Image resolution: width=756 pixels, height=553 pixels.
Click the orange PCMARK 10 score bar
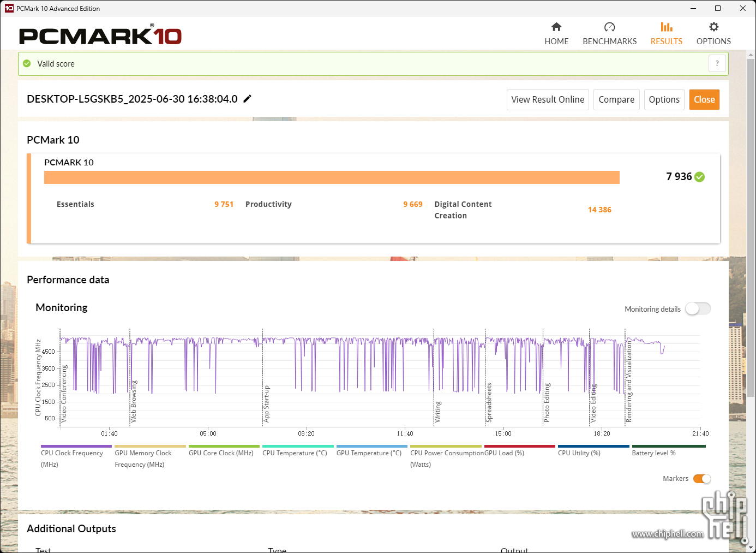point(332,177)
